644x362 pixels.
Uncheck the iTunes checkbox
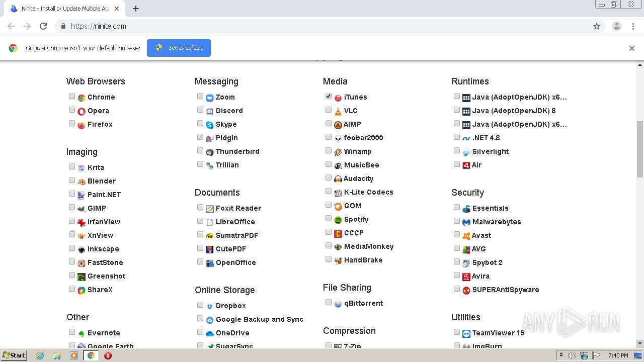(x=329, y=96)
